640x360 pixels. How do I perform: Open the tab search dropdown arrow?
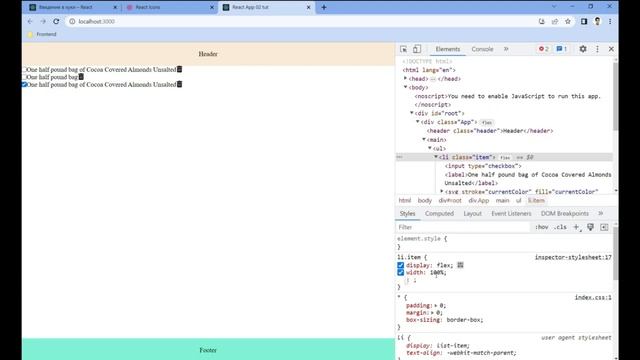[x=554, y=6]
